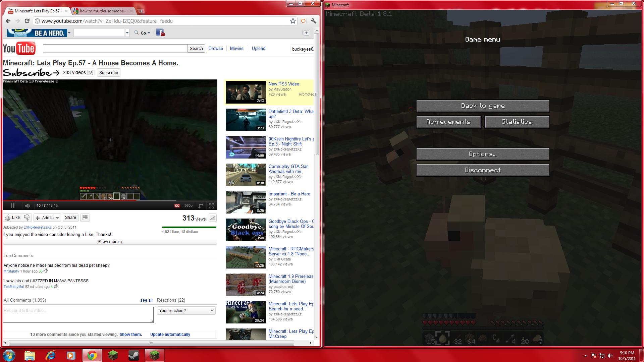Switch video to fullscreen mode
The height and width of the screenshot is (362, 644).
(x=211, y=205)
